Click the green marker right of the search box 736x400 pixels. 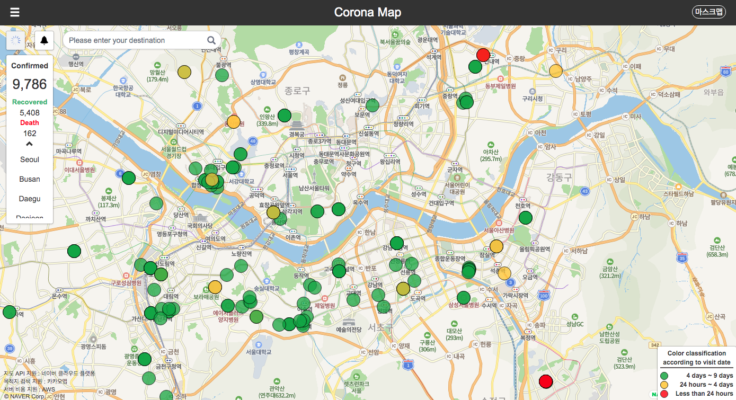221,73
